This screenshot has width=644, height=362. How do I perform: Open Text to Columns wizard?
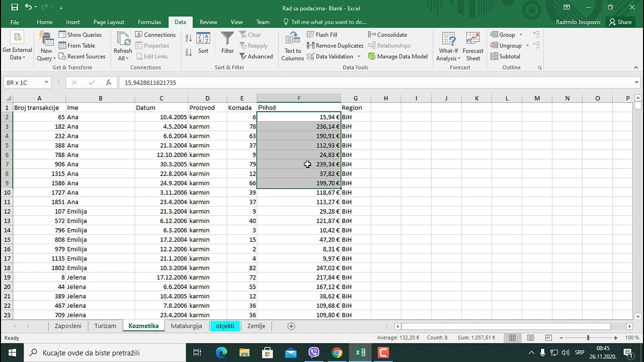(292, 47)
